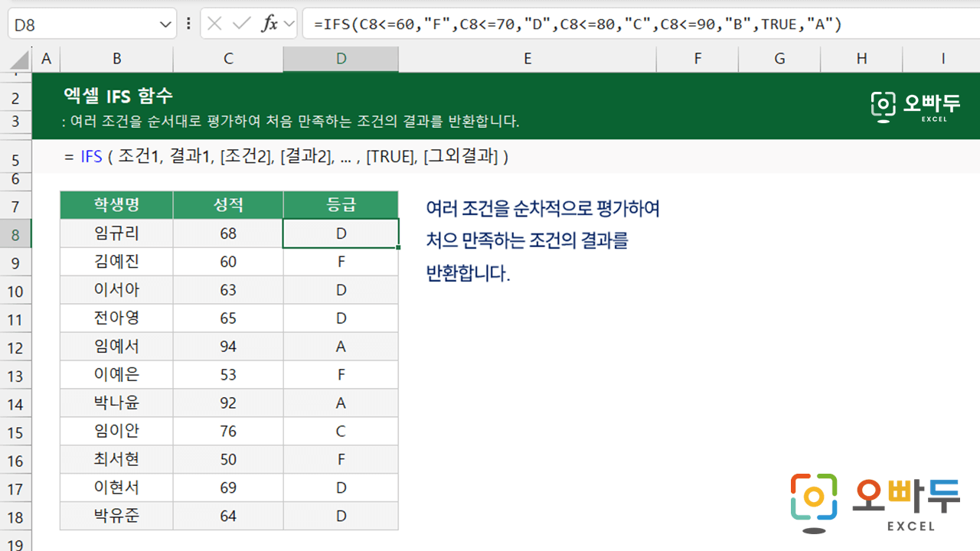Select row 8 header
The height and width of the screenshot is (551, 980).
16,234
